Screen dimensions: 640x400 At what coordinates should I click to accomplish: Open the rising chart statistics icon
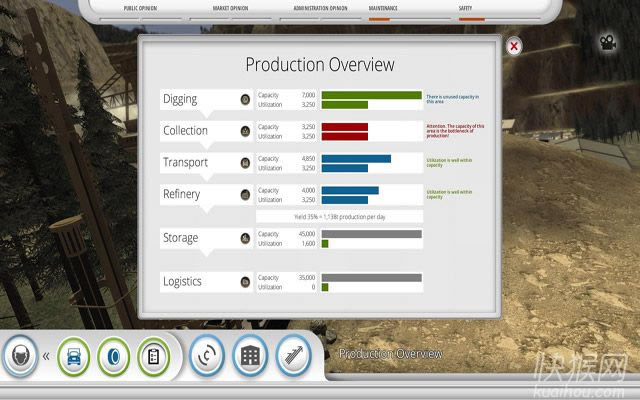293,356
